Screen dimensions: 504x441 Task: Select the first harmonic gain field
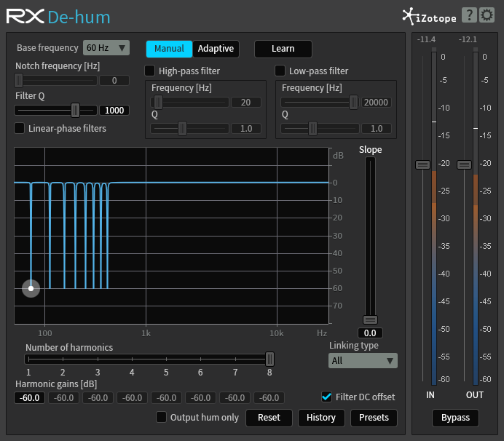[x=30, y=397]
